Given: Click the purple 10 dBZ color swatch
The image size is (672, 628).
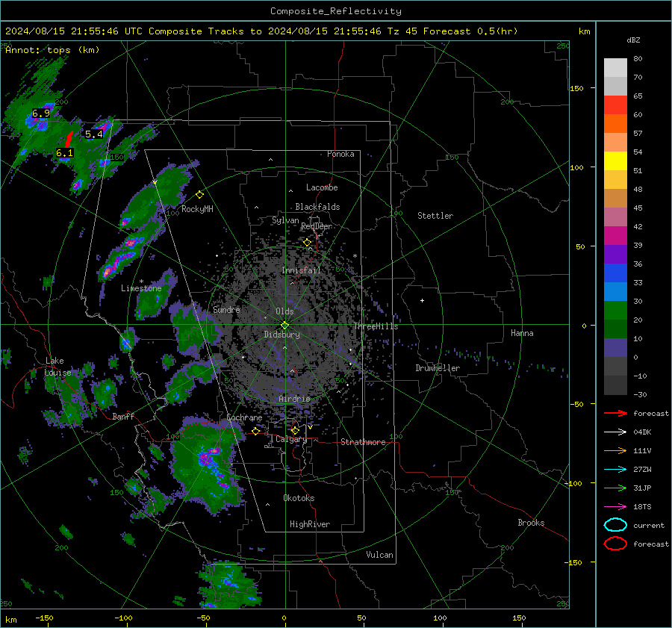Looking at the screenshot, I should [615, 347].
